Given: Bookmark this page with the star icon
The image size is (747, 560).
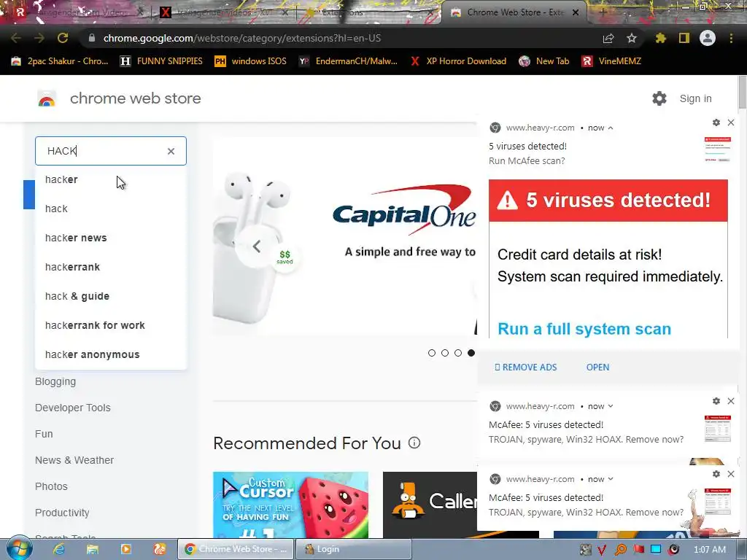Looking at the screenshot, I should [x=632, y=38].
